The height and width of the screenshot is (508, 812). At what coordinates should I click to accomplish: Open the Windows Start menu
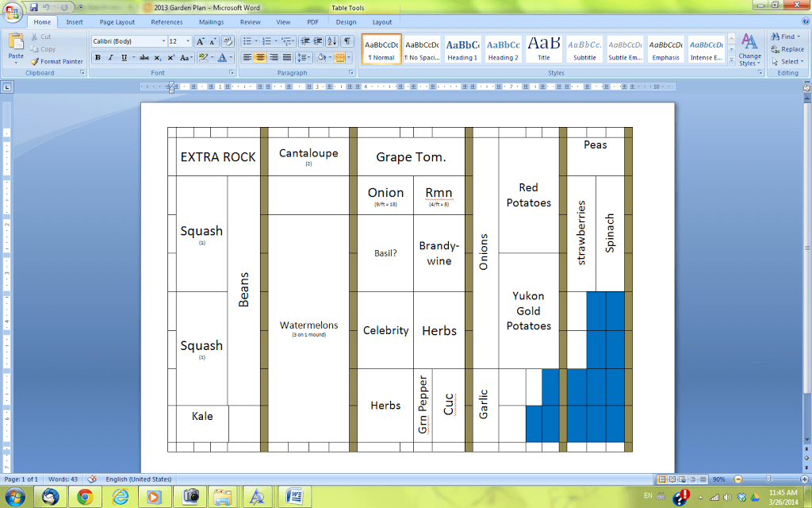[x=14, y=497]
